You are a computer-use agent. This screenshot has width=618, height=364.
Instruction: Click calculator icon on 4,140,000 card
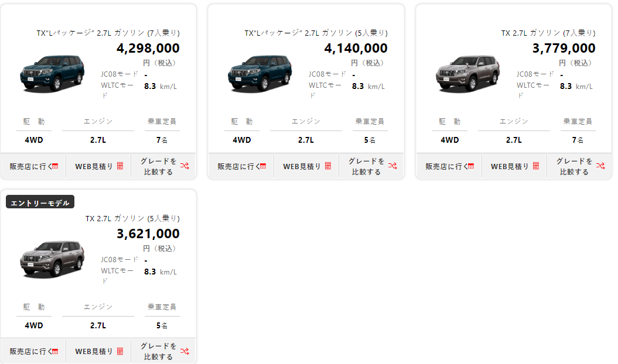pyautogui.click(x=328, y=166)
